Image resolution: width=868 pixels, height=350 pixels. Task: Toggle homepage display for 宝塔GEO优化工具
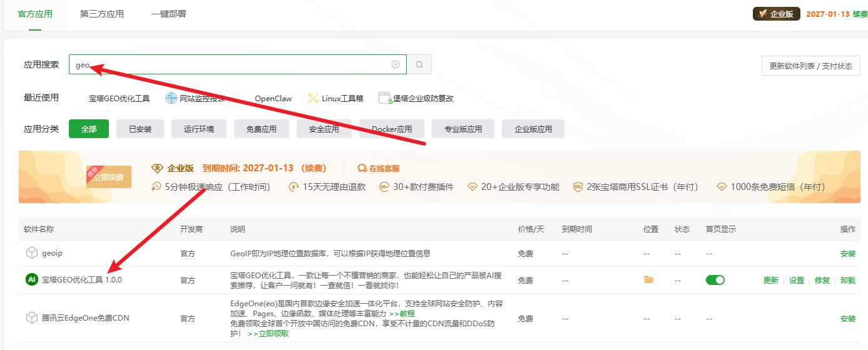coord(715,280)
